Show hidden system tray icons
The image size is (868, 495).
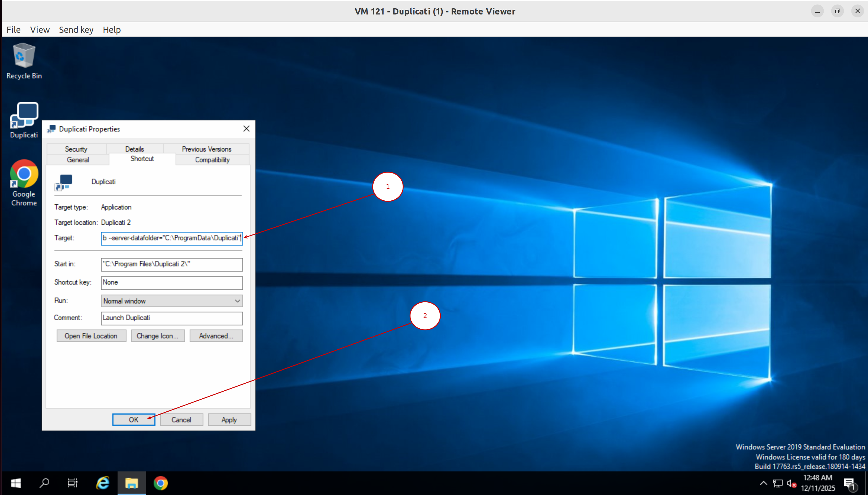(x=763, y=483)
